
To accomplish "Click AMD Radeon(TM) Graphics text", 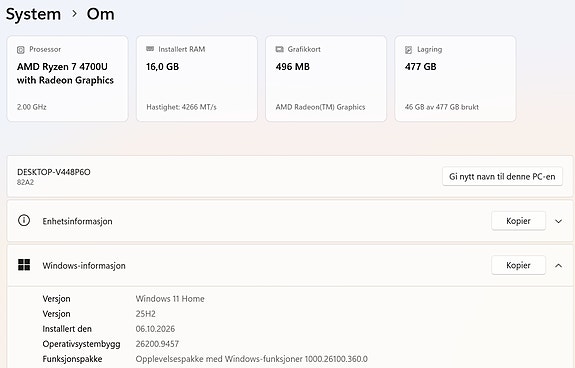I will 320,107.
